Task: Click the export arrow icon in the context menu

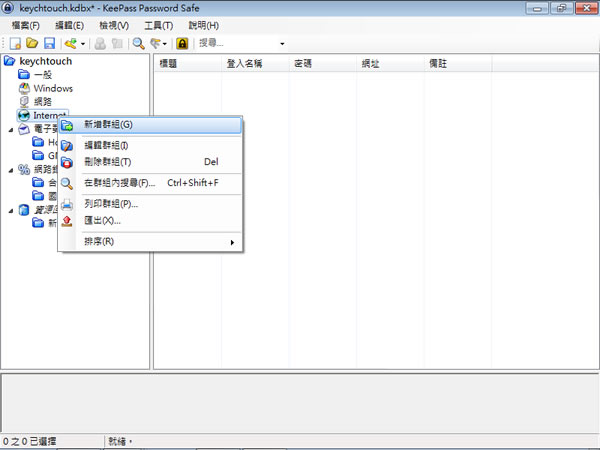Action: click(x=67, y=221)
